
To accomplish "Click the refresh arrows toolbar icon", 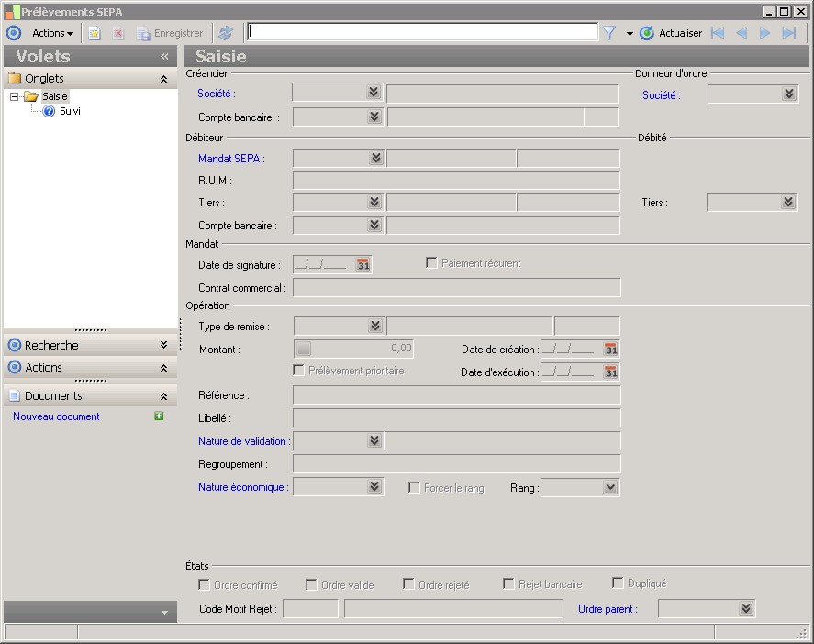I will tap(226, 33).
